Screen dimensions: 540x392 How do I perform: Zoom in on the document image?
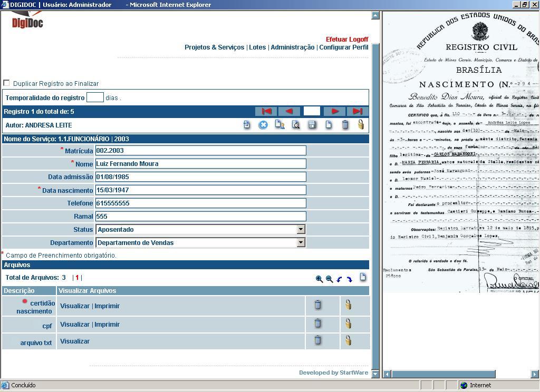[319, 279]
